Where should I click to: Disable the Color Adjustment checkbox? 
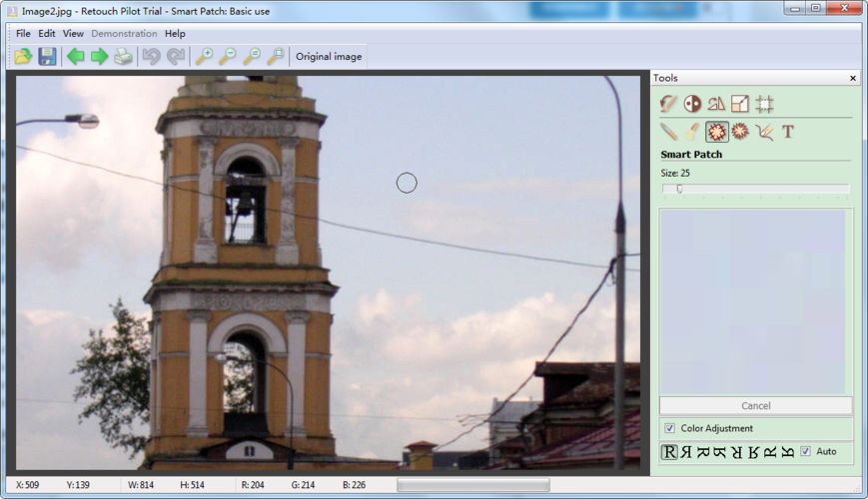pyautogui.click(x=669, y=428)
